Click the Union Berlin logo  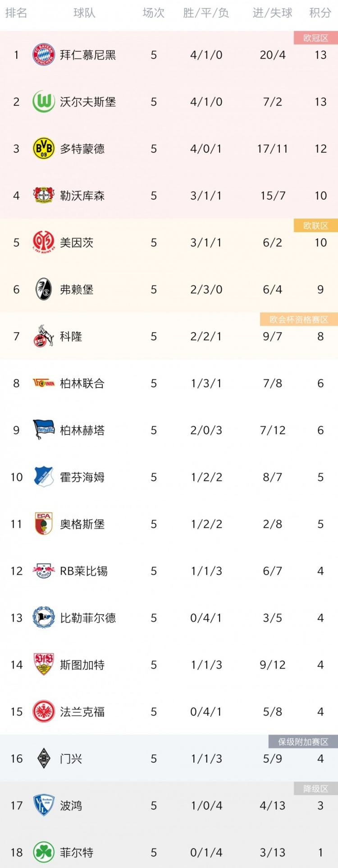click(x=44, y=383)
